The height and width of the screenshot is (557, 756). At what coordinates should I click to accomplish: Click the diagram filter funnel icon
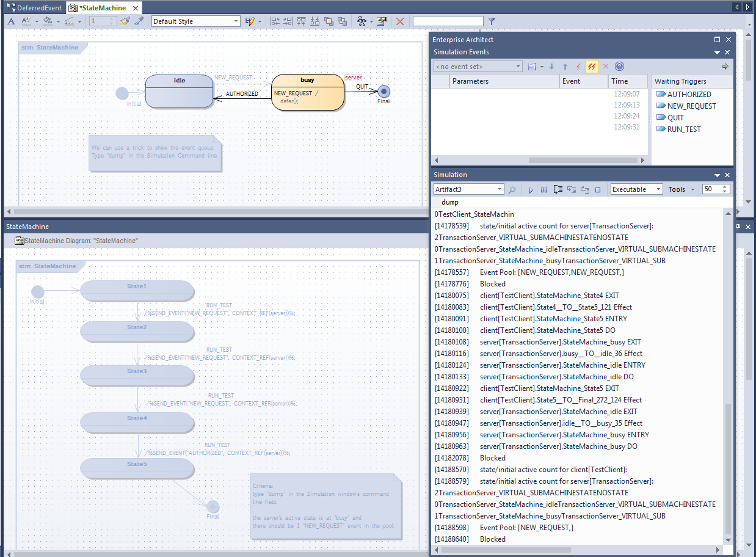492,21
